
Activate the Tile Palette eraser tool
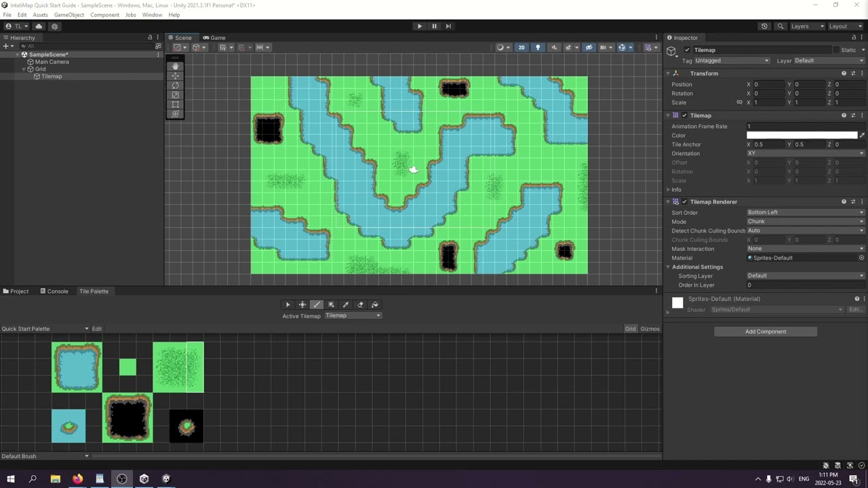[360, 305]
